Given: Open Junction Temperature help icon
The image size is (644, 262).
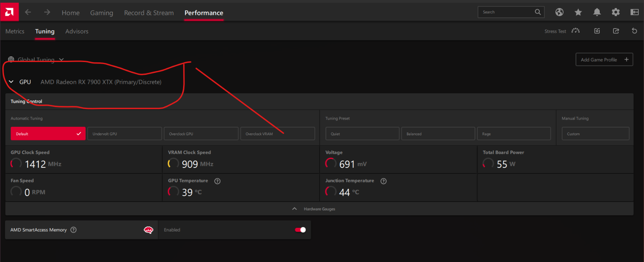Looking at the screenshot, I should 384,181.
